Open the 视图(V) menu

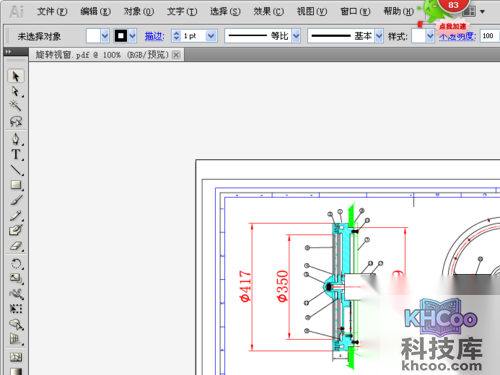[312, 12]
